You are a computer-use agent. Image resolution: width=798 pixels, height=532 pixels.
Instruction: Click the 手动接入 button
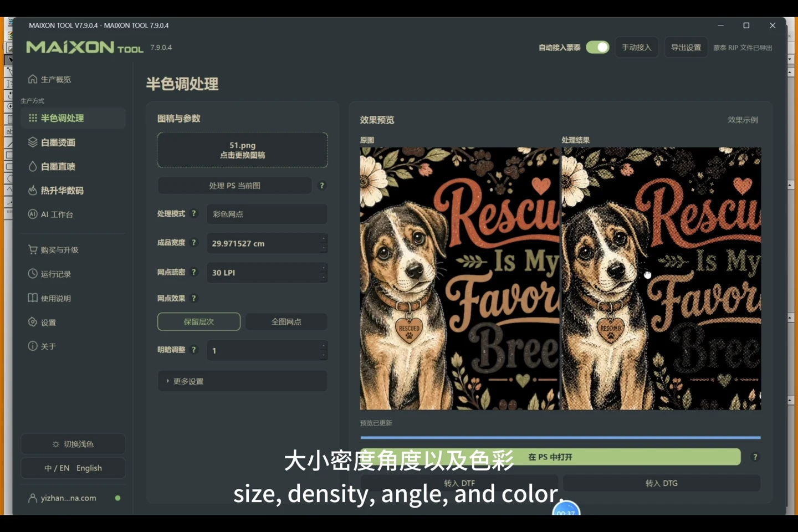click(636, 48)
